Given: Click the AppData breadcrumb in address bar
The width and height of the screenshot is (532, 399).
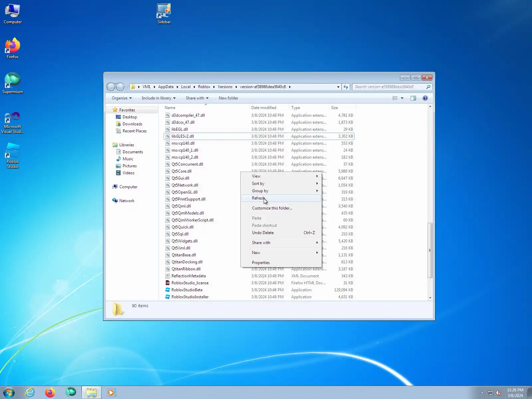Looking at the screenshot, I should tap(166, 87).
